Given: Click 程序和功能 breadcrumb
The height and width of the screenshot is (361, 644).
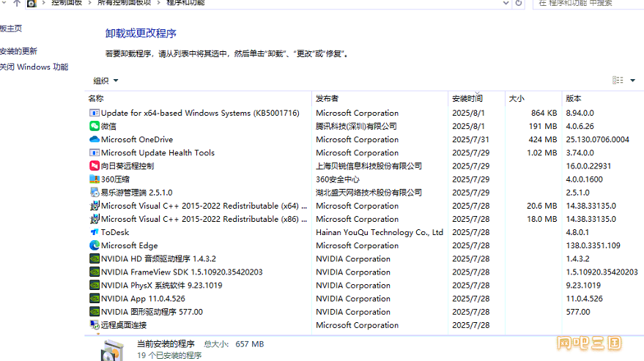Looking at the screenshot, I should [x=185, y=3].
